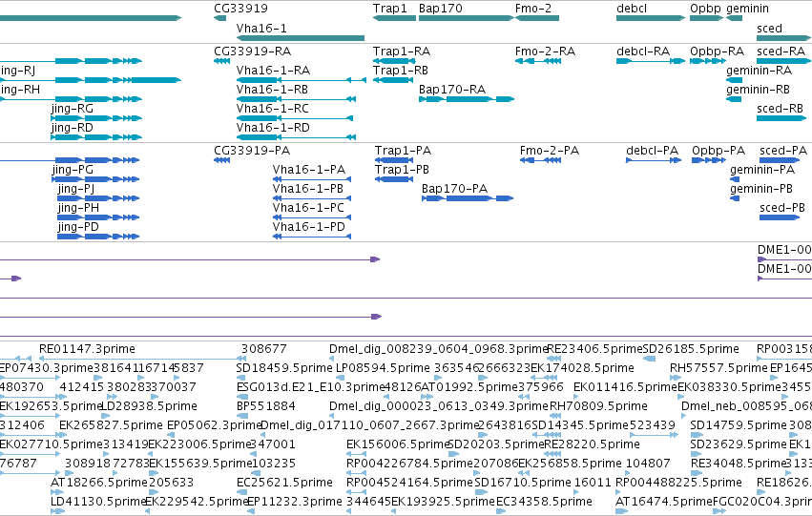Select transcript CG33919-RA
The width and height of the screenshot is (812, 516).
(252, 52)
